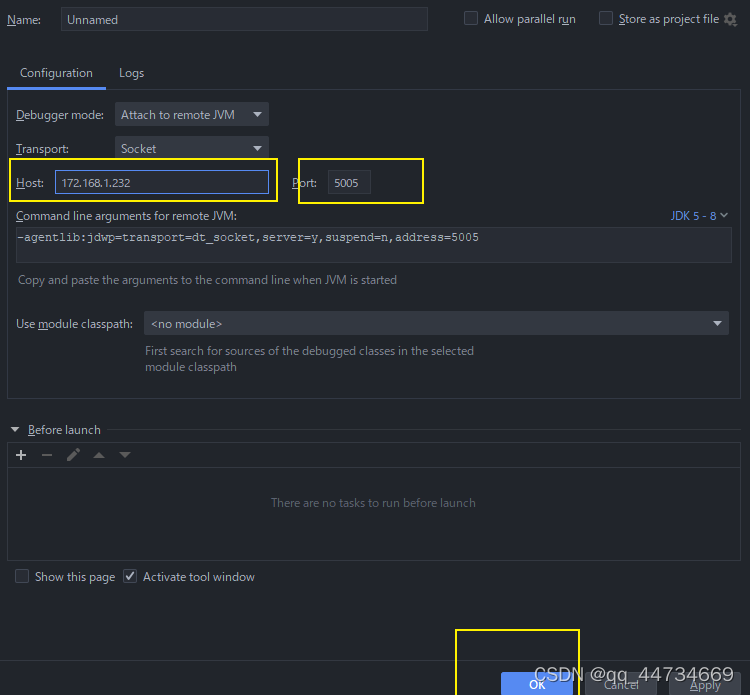The width and height of the screenshot is (750, 695).
Task: Click the Name input field showing Unnamed
Action: 244,20
